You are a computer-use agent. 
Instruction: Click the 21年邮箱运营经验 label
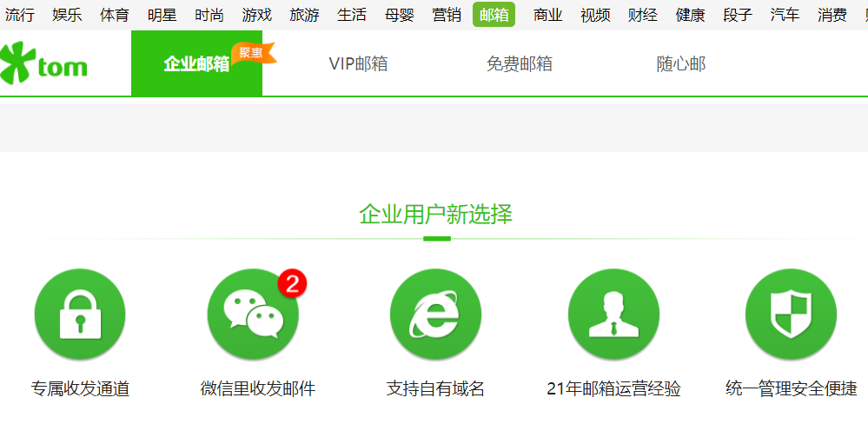point(614,388)
